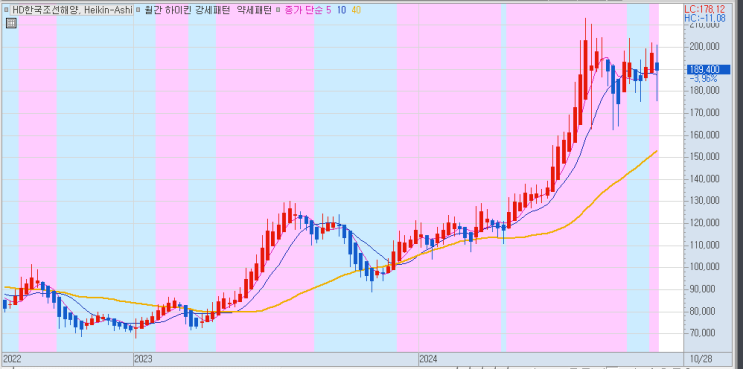Open the data table grid icon
The image size is (743, 369).
11,23
